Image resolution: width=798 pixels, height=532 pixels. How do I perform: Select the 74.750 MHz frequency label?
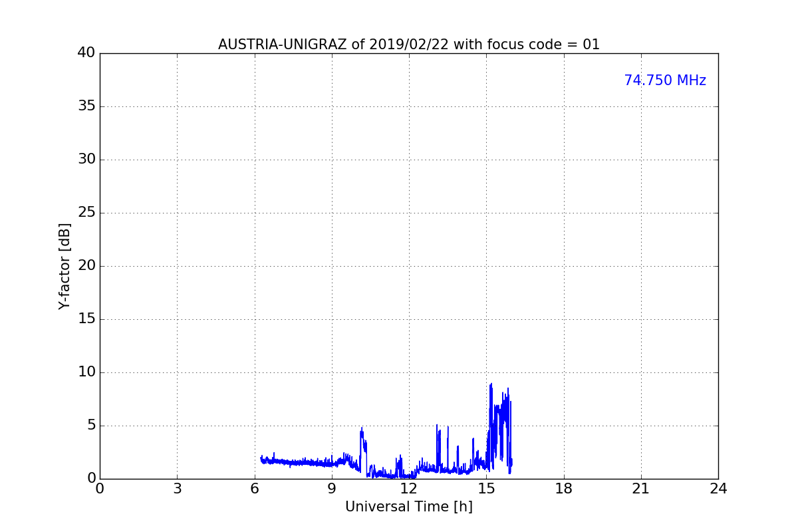[665, 80]
